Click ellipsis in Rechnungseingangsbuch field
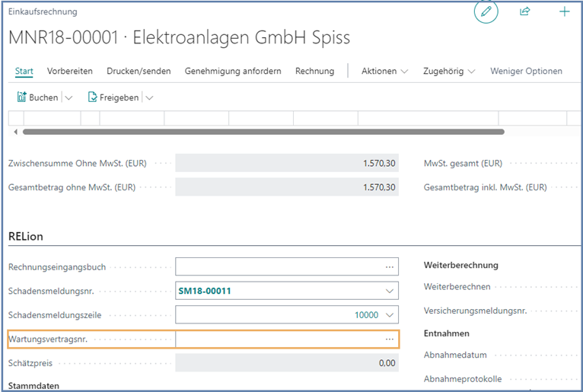The height and width of the screenshot is (392, 583). tap(389, 267)
